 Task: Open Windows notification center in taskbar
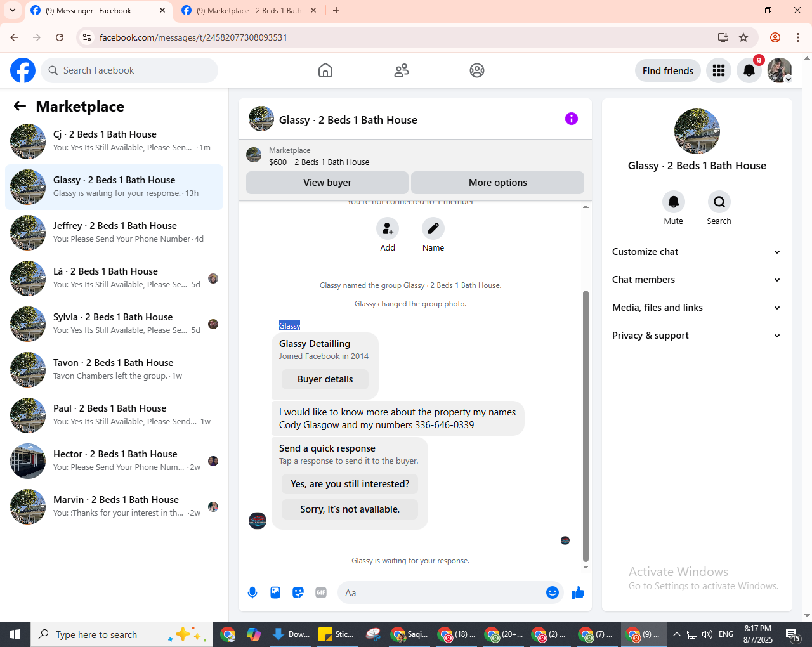pyautogui.click(x=793, y=634)
